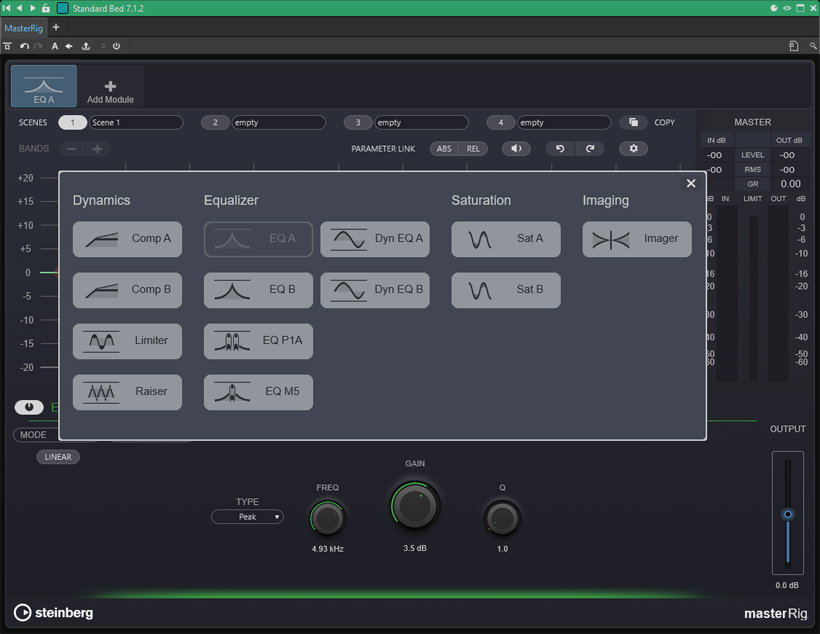820x634 pixels.
Task: Add a band with plus button
Action: coord(97,149)
